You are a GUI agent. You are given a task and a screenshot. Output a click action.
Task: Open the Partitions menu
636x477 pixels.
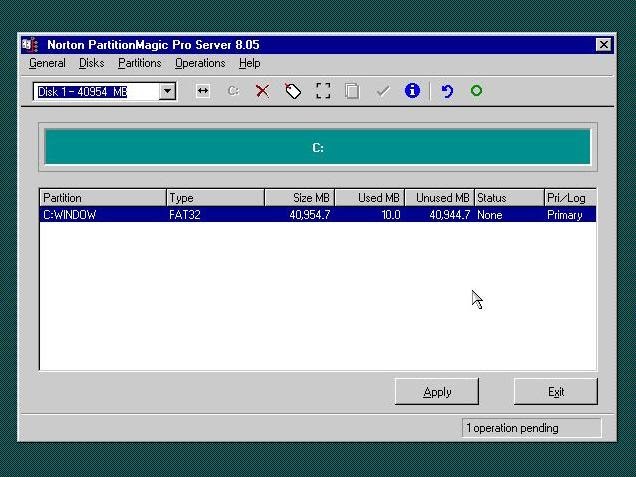(140, 63)
